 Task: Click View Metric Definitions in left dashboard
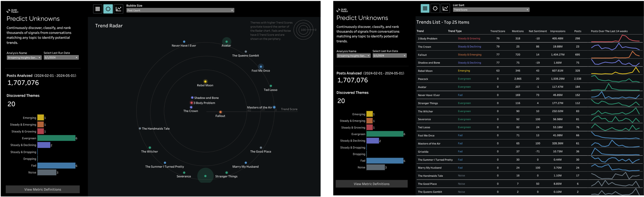point(43,189)
